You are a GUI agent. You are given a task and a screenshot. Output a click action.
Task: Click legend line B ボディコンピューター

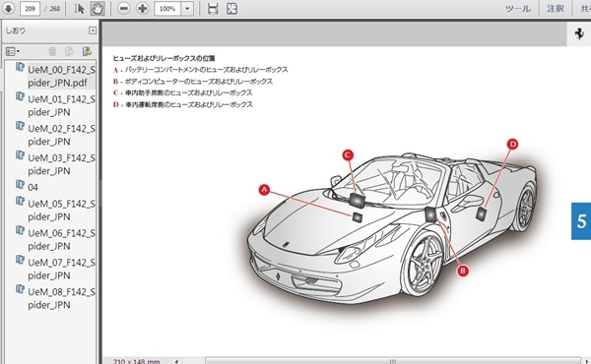click(193, 82)
